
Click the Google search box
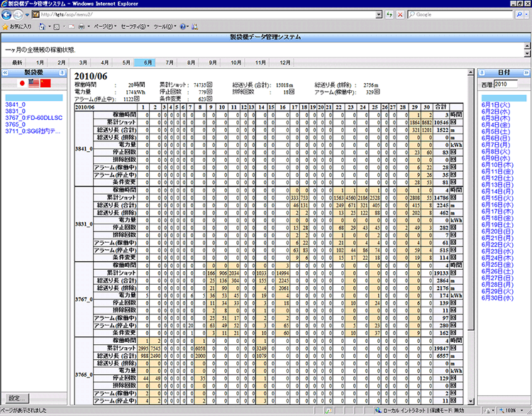[461, 14]
